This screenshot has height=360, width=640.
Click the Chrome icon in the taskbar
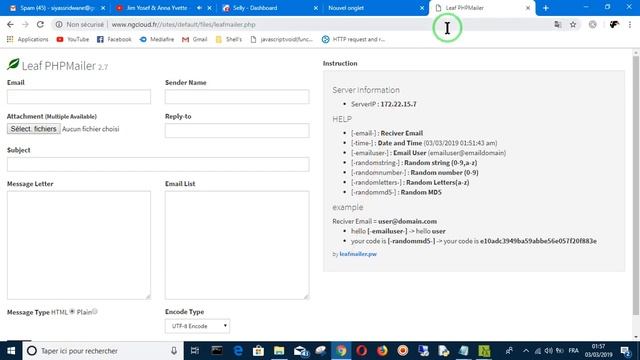click(x=341, y=351)
